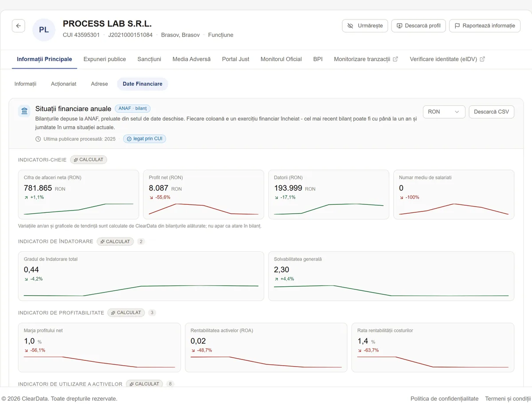Click Raportează informație button

click(485, 26)
